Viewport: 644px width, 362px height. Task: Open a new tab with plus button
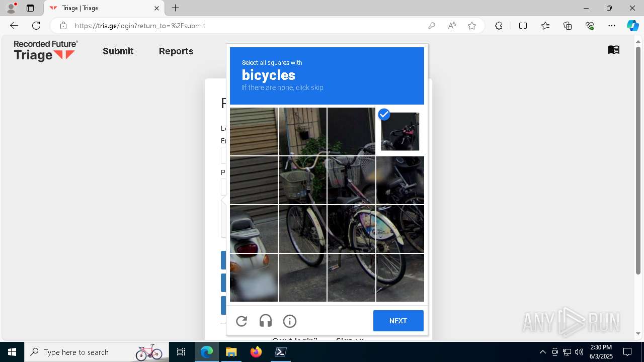175,8
